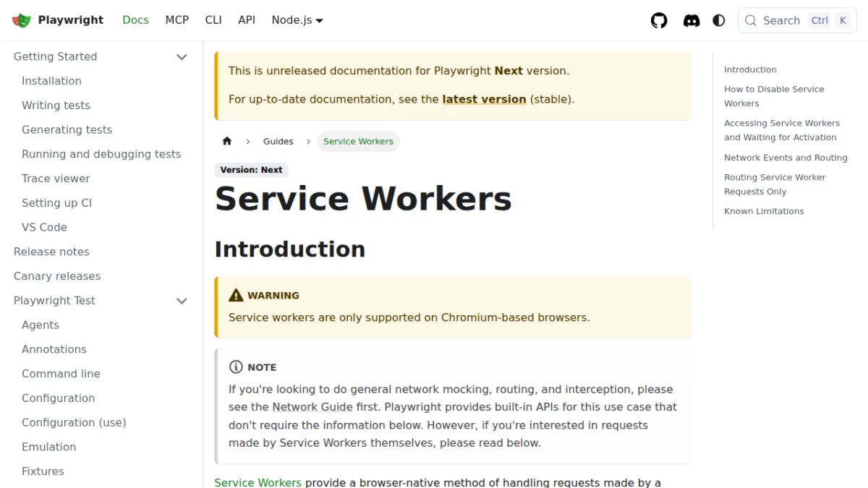Follow Service Workers link in paragraph
Viewport: 868px width, 488px height.
[x=258, y=482]
